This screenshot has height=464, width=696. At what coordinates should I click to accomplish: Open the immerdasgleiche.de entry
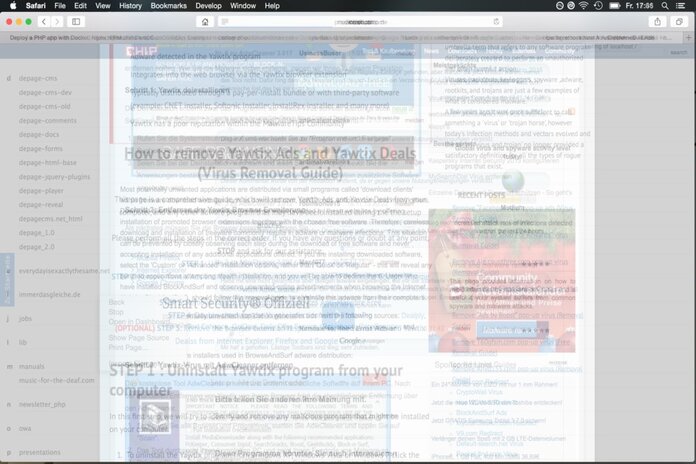(x=49, y=295)
